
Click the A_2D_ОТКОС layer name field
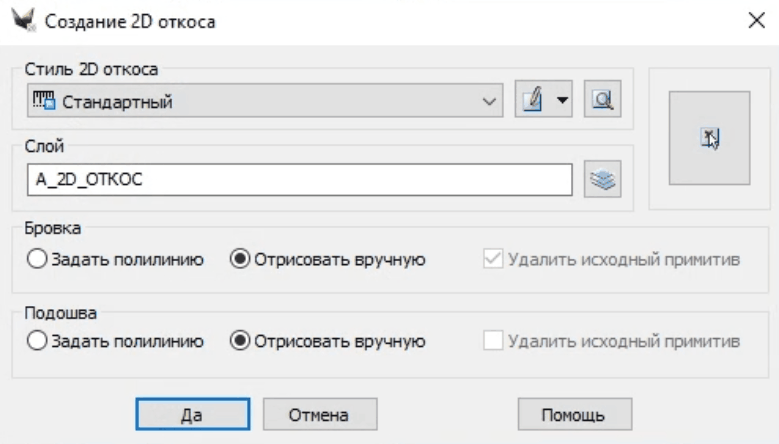tap(299, 180)
